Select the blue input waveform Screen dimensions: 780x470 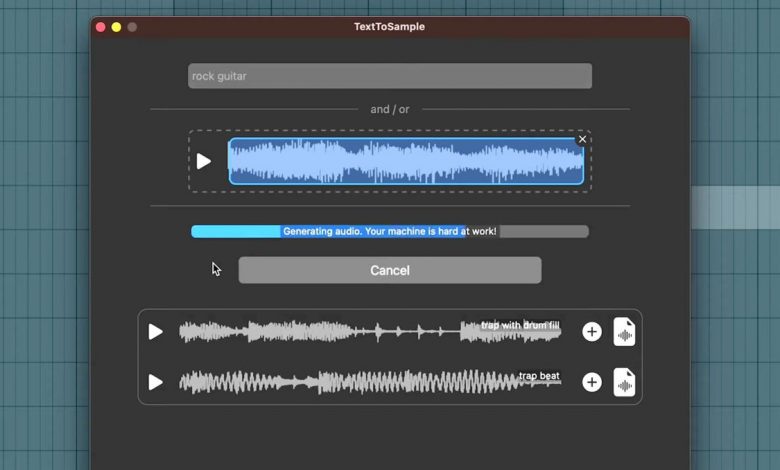[x=406, y=161]
